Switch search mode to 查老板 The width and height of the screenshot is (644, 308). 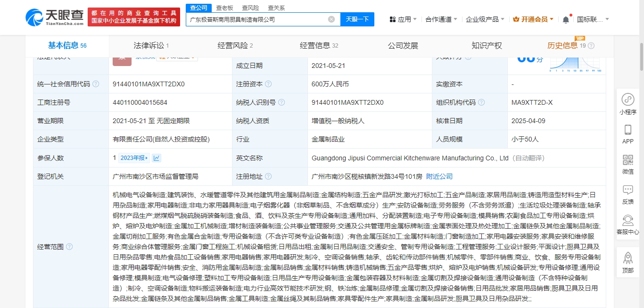pos(224,8)
